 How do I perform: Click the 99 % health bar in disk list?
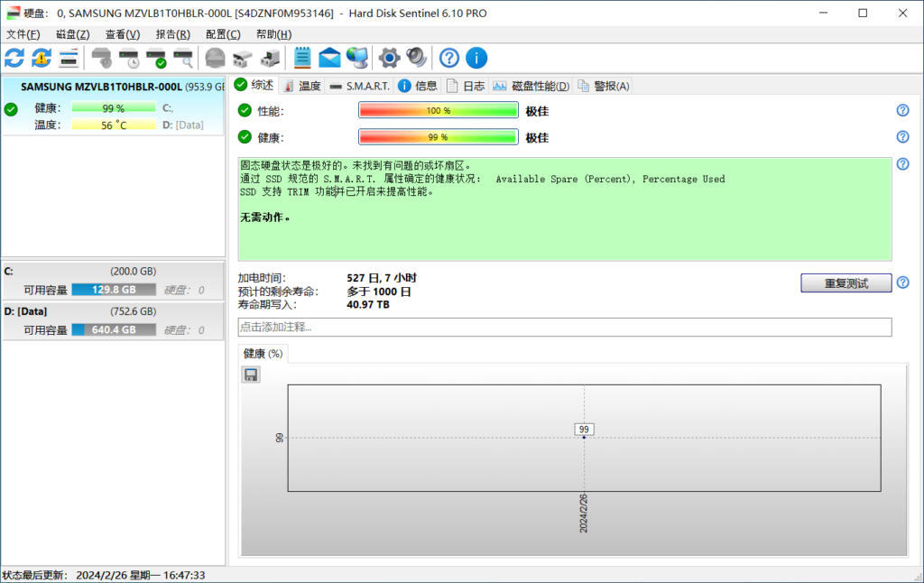pos(114,108)
